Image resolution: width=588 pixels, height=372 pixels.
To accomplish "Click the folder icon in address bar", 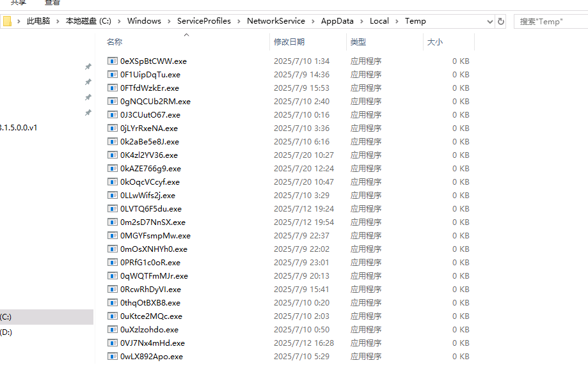I will coord(8,21).
